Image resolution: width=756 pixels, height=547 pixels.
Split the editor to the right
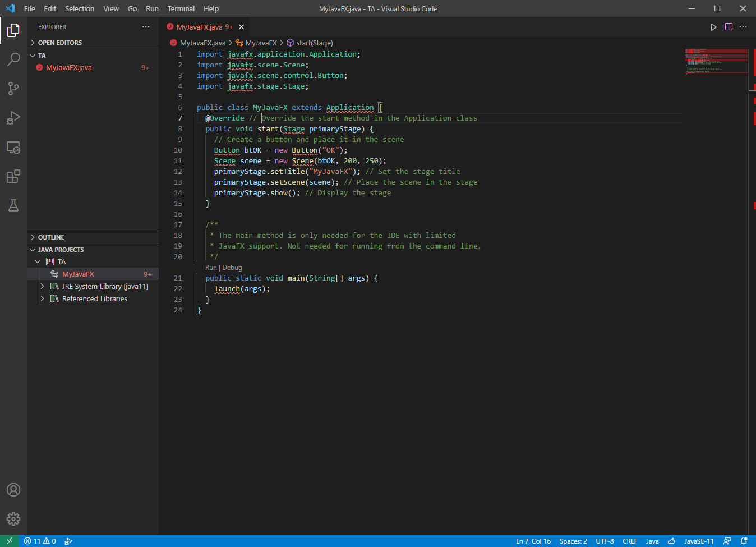tap(729, 27)
